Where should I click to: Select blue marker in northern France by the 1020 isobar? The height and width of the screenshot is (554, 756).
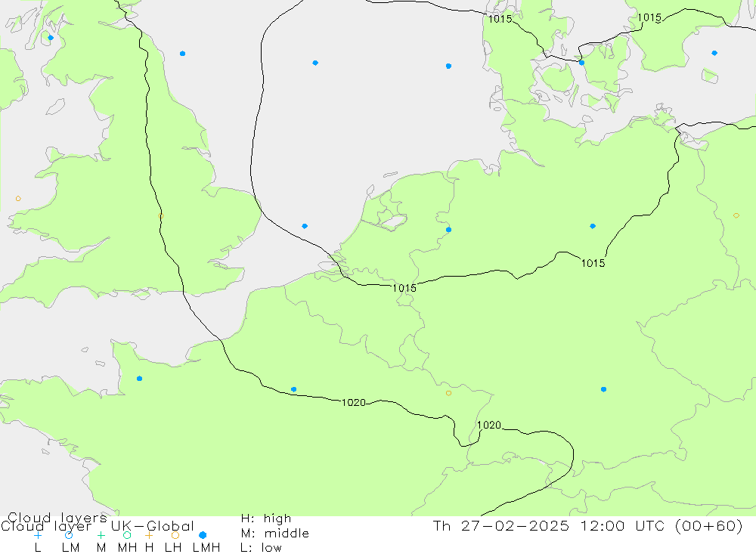click(293, 389)
